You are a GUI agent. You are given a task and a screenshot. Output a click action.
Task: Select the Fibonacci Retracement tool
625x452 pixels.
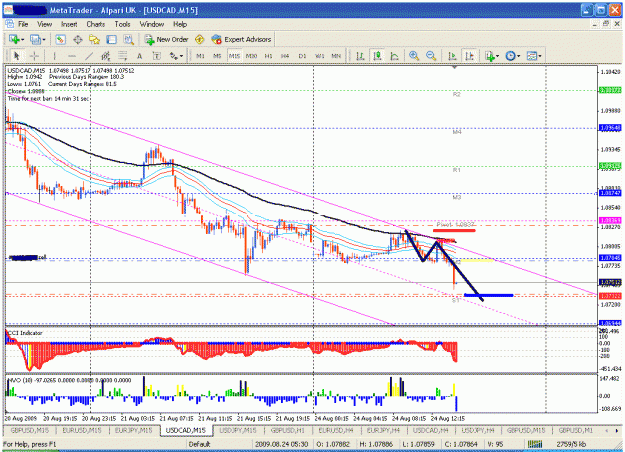(123, 56)
